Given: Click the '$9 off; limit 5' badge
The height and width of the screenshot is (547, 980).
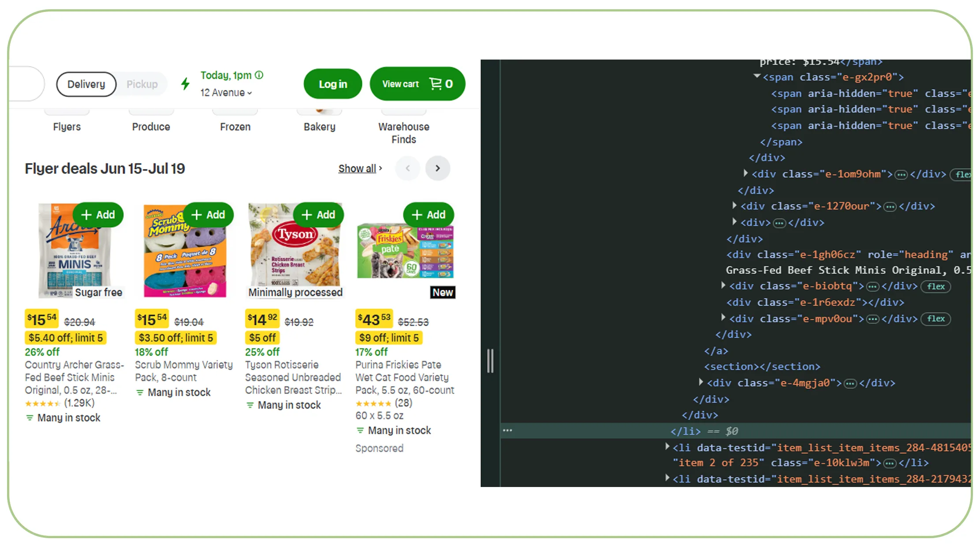Looking at the screenshot, I should (x=389, y=338).
